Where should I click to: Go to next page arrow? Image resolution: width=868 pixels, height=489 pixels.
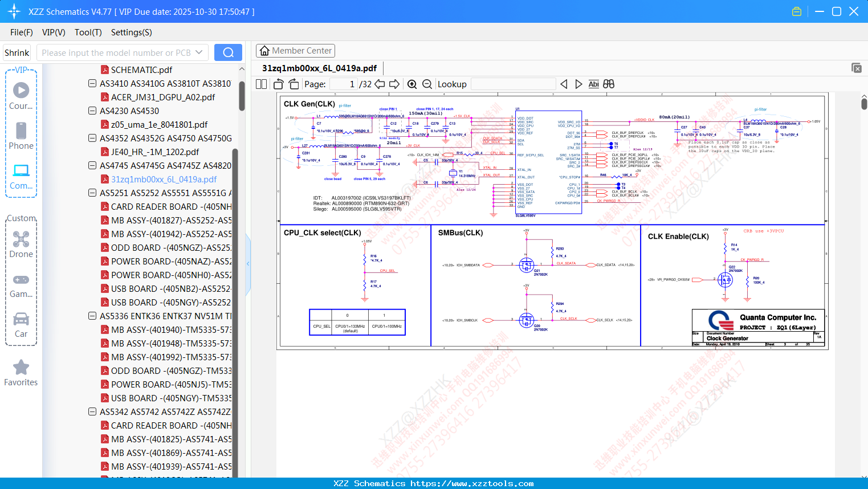pos(394,84)
